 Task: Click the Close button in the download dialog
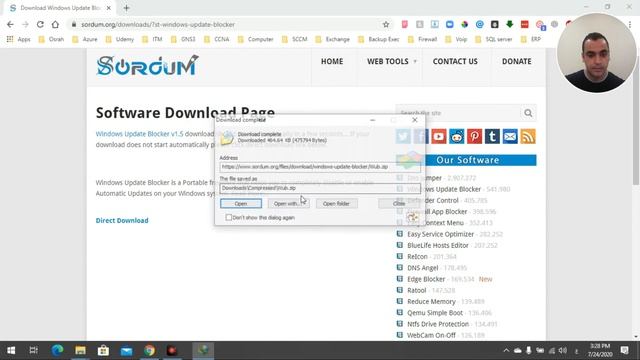[x=399, y=203]
